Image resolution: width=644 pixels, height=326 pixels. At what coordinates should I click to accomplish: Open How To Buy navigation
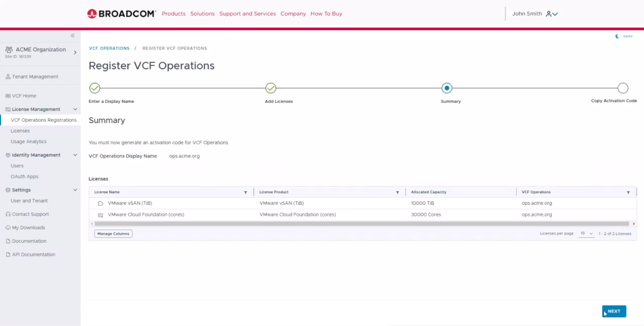326,14
